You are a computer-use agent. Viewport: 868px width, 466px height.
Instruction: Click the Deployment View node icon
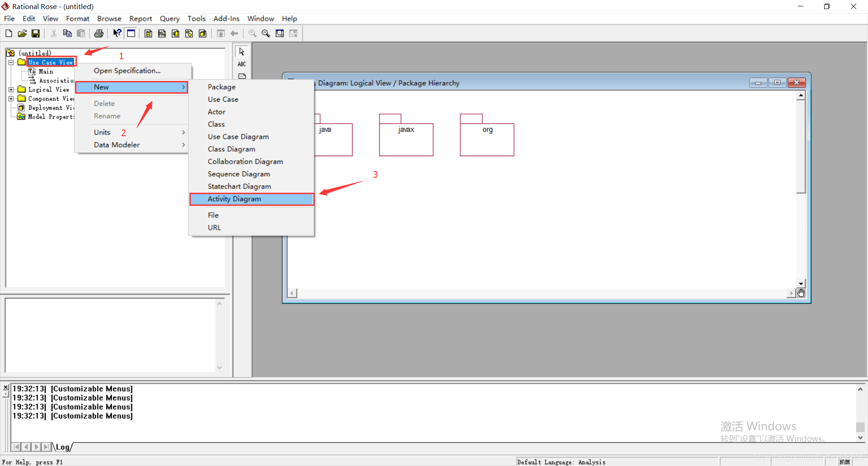(x=21, y=108)
